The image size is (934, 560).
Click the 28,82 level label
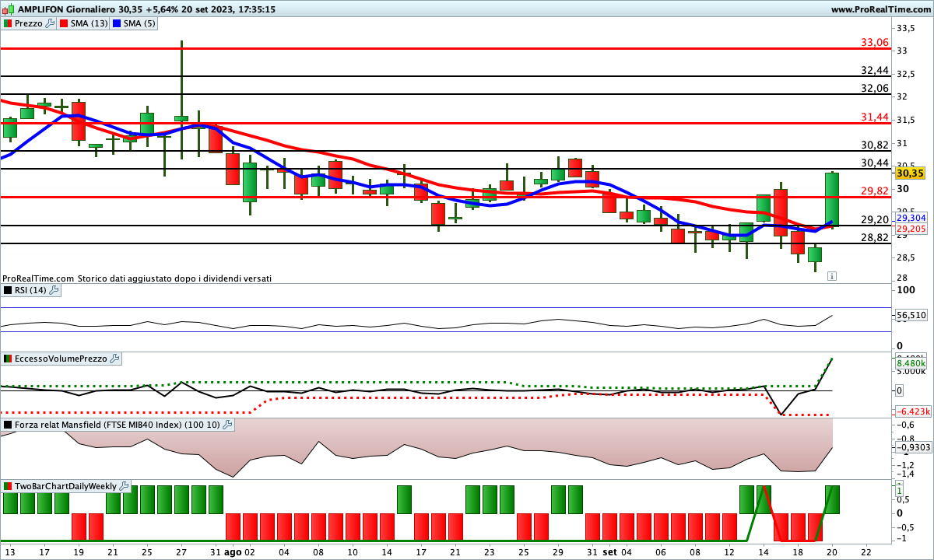coord(875,237)
